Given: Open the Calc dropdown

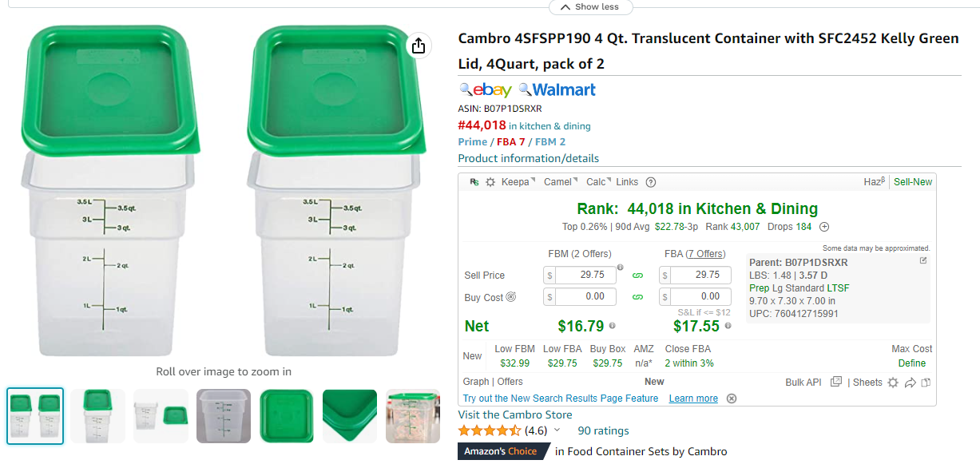Looking at the screenshot, I should 598,182.
